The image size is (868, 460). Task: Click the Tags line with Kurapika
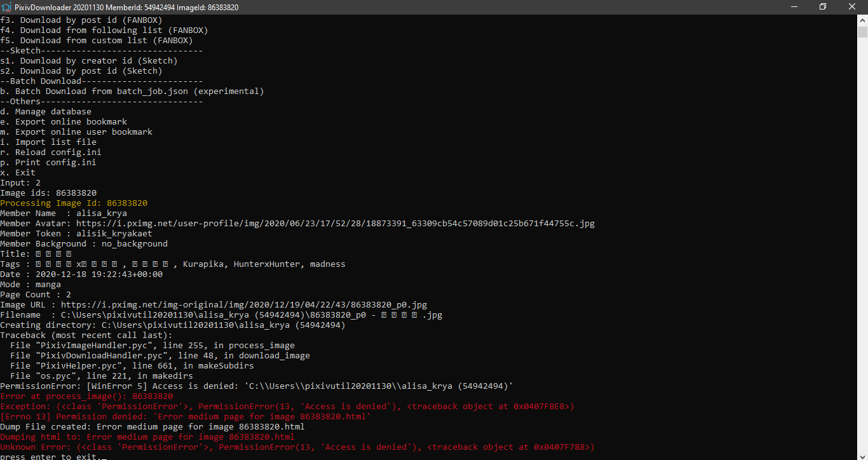point(173,264)
